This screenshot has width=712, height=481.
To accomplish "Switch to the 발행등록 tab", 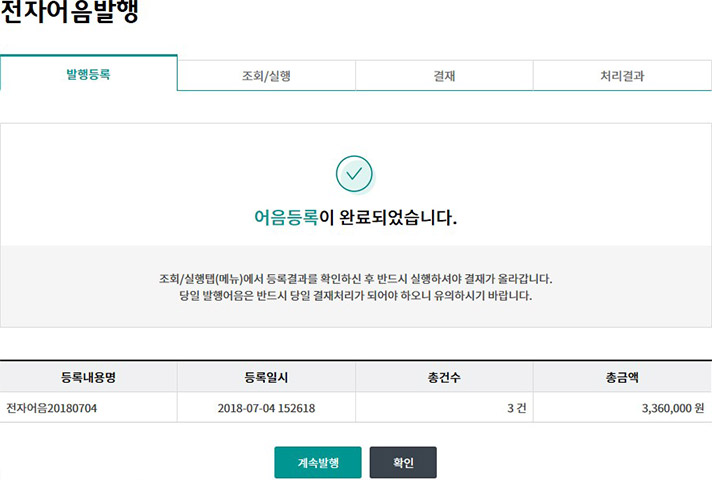I will point(88,74).
